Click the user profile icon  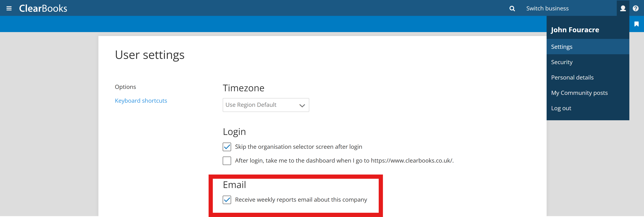(x=623, y=9)
